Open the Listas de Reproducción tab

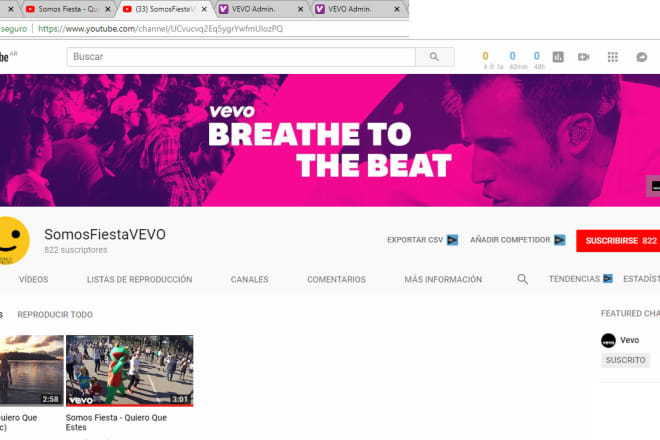(139, 279)
